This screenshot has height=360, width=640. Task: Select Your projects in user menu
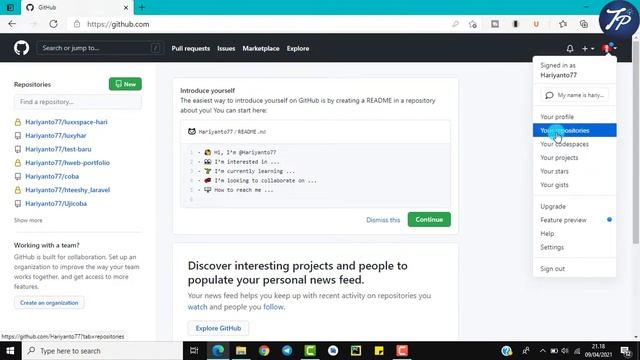[574, 158]
